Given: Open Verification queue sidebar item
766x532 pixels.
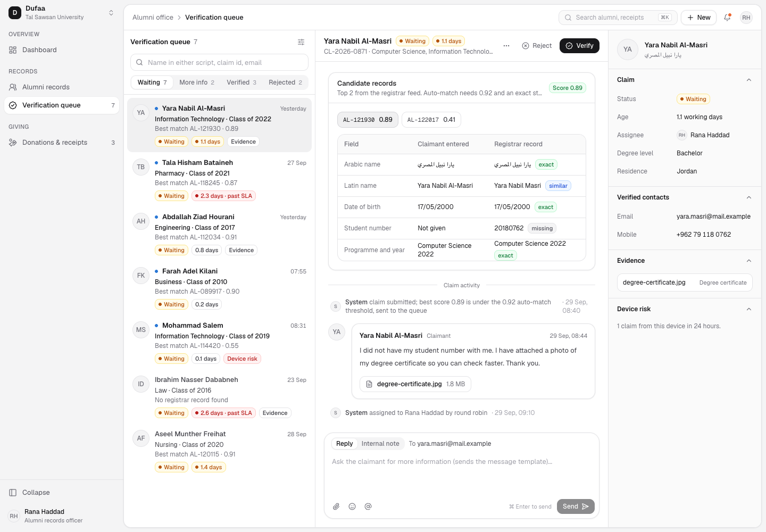Looking at the screenshot, I should pyautogui.click(x=62, y=105).
